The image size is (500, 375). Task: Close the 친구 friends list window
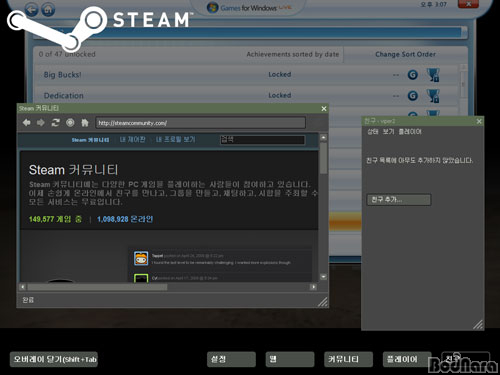(x=479, y=121)
